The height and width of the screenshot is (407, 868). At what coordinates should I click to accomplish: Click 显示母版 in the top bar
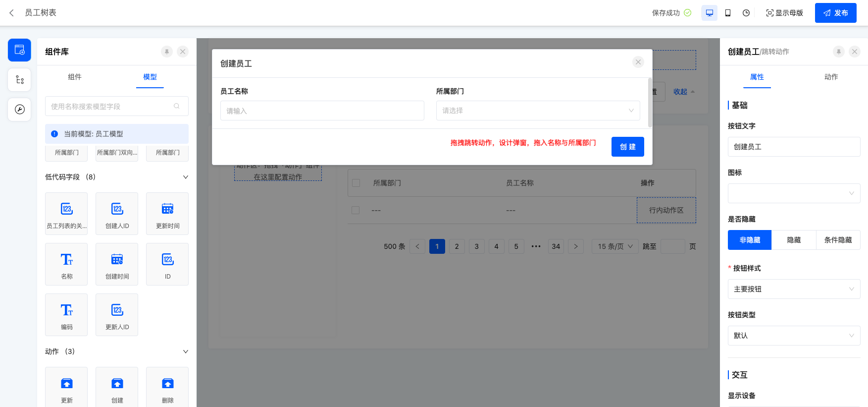click(784, 13)
